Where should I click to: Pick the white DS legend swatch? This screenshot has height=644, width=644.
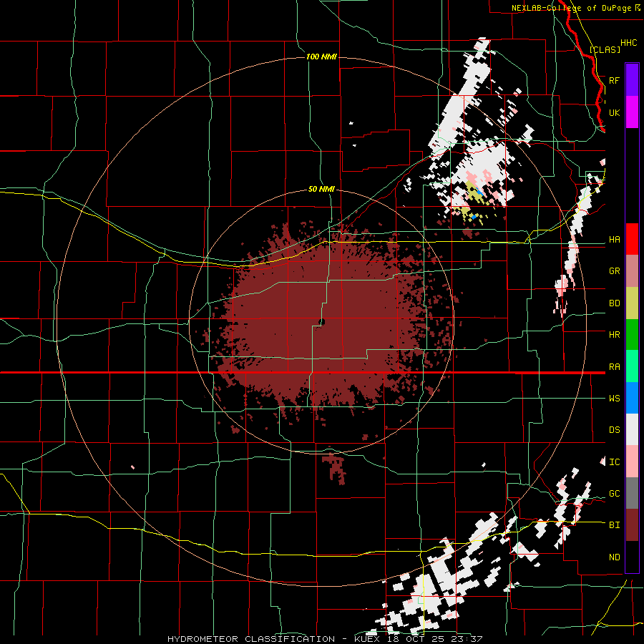coord(632,429)
